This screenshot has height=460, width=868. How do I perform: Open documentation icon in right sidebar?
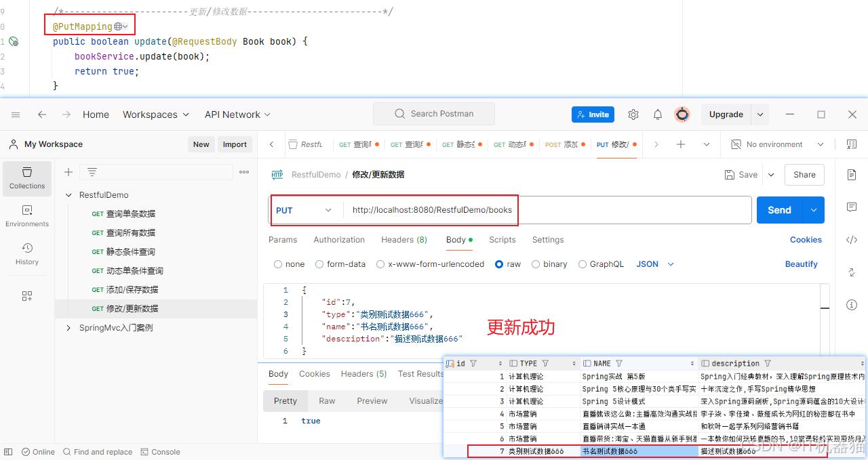click(x=852, y=175)
